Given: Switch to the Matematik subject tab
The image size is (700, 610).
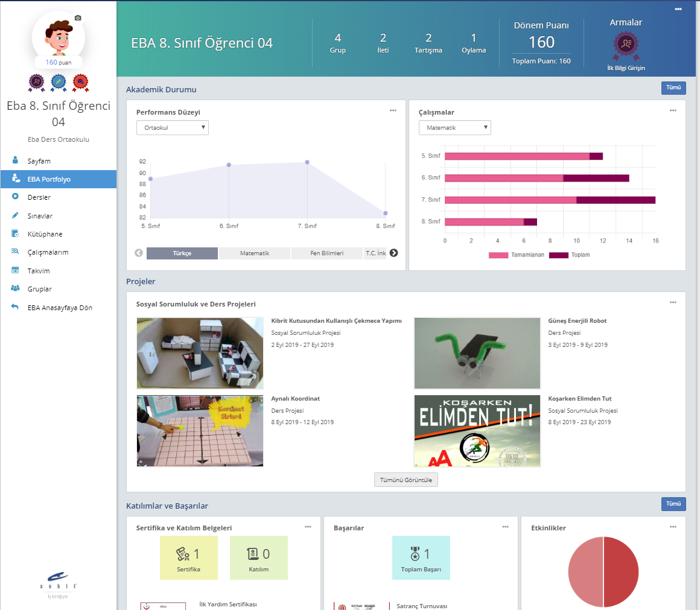Looking at the screenshot, I should (x=255, y=253).
